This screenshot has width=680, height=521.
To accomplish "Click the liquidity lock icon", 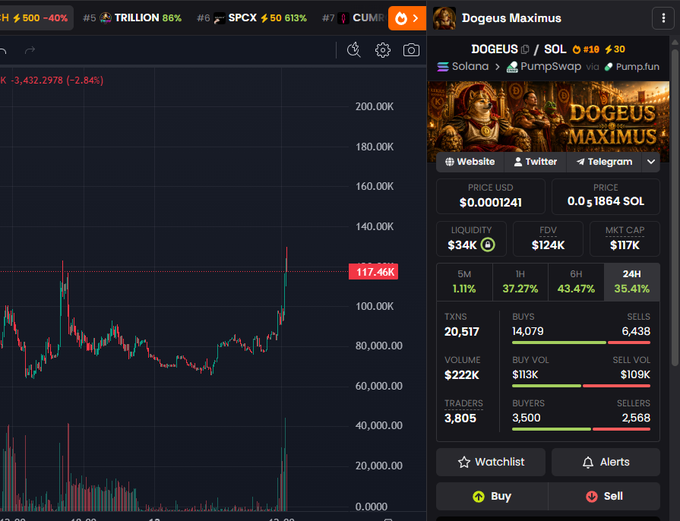I will 488,245.
